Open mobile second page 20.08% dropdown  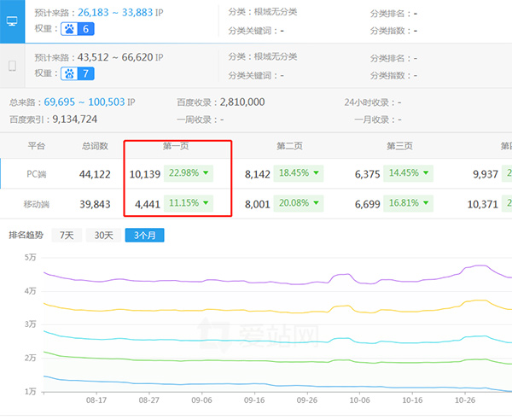pos(299,203)
